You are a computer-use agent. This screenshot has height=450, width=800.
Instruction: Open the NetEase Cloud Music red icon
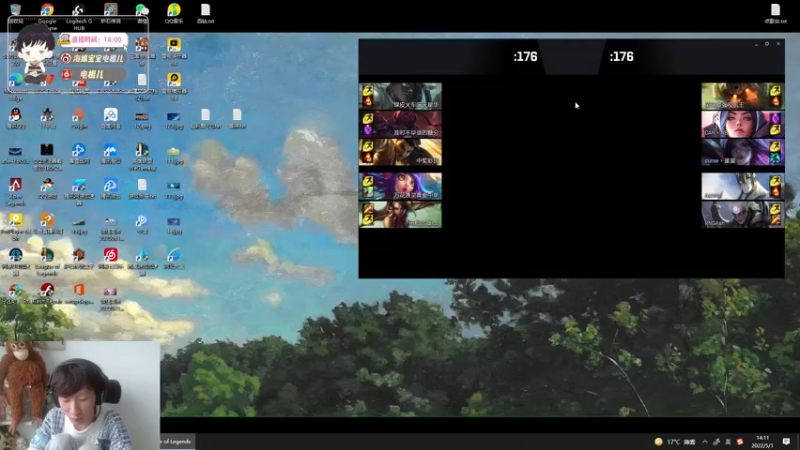tap(110, 255)
